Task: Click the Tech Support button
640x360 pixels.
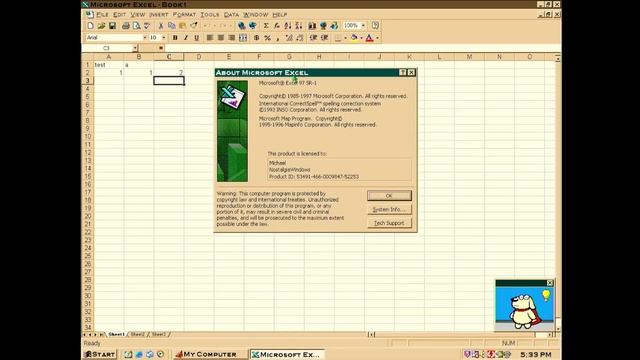Action: click(x=389, y=223)
